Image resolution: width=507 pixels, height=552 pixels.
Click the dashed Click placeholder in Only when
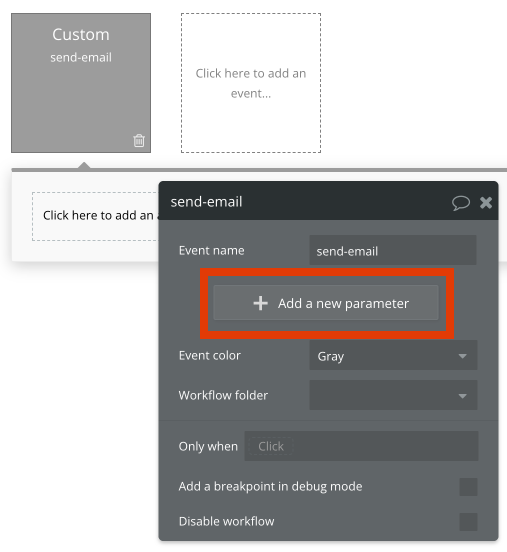pos(271,446)
